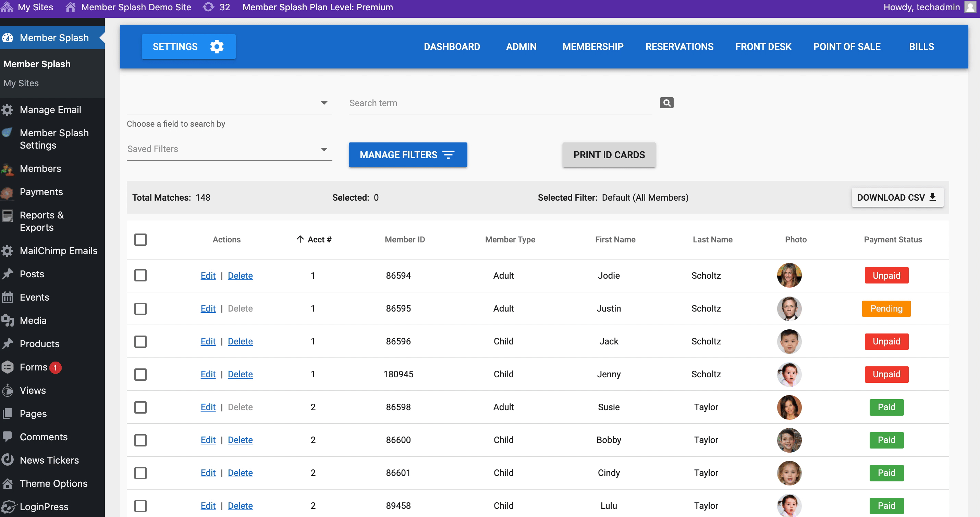Click the Manage Filters button

click(408, 155)
